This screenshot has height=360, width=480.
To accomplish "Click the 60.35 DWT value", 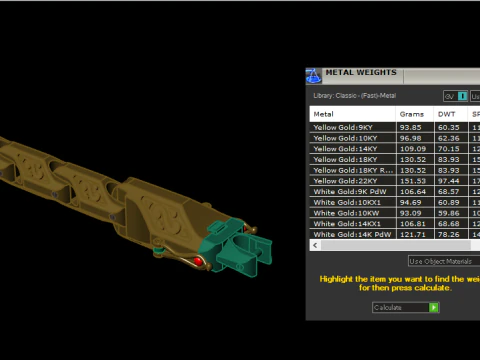I will click(x=449, y=127).
